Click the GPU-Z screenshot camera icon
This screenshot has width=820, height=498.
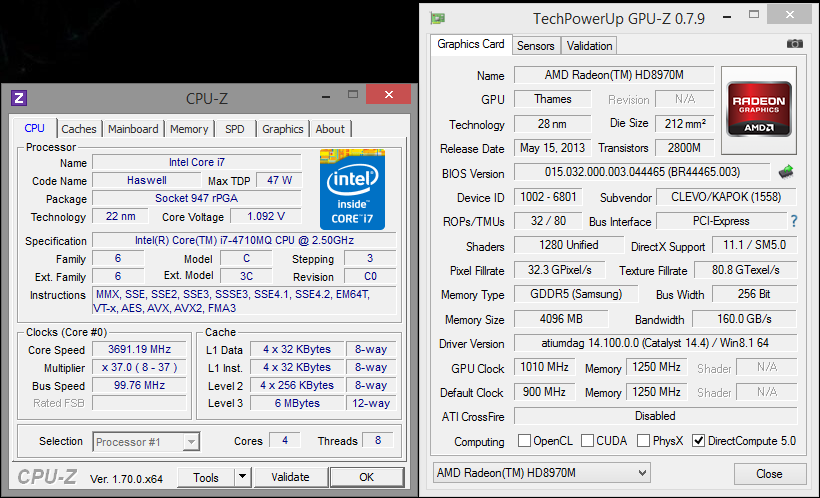click(794, 44)
